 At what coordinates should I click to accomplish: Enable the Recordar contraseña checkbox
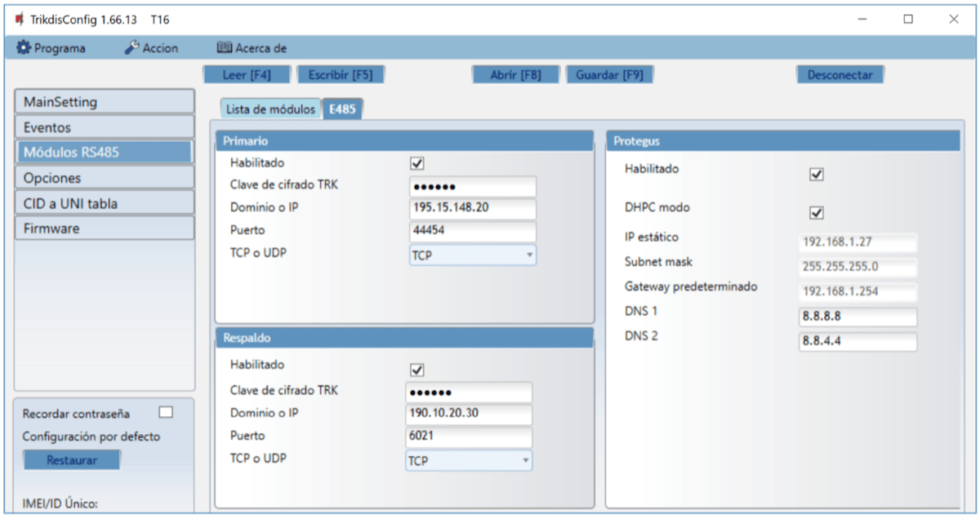pos(166,413)
